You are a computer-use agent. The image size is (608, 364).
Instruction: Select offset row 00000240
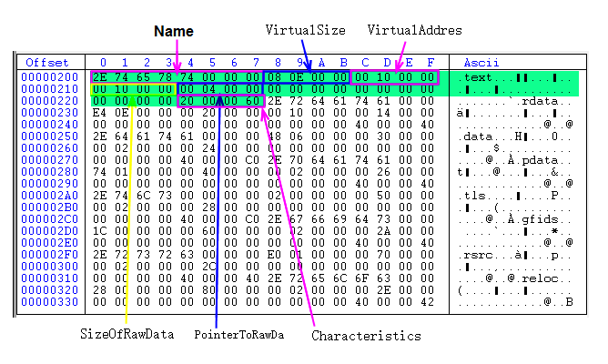pyautogui.click(x=50, y=125)
